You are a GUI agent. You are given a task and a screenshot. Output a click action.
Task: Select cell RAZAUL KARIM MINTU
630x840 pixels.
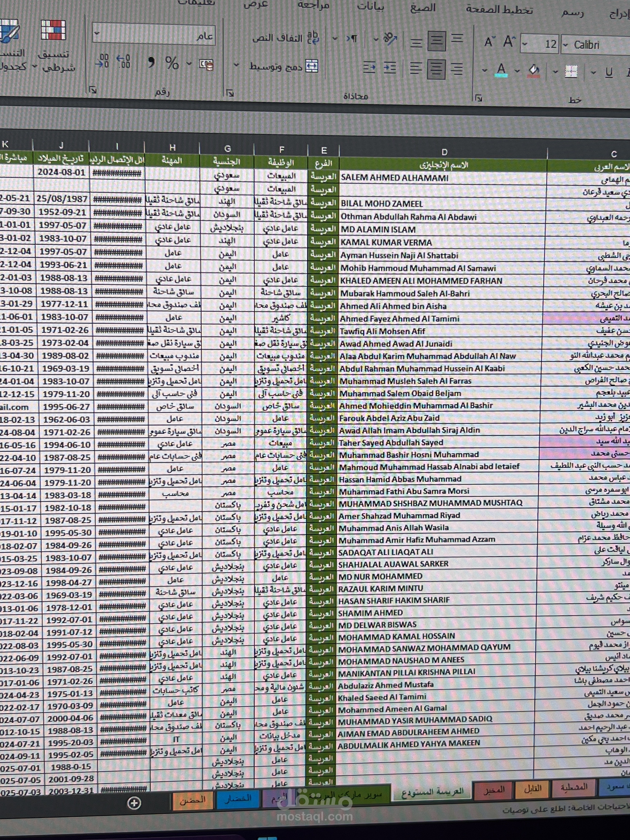click(x=437, y=588)
